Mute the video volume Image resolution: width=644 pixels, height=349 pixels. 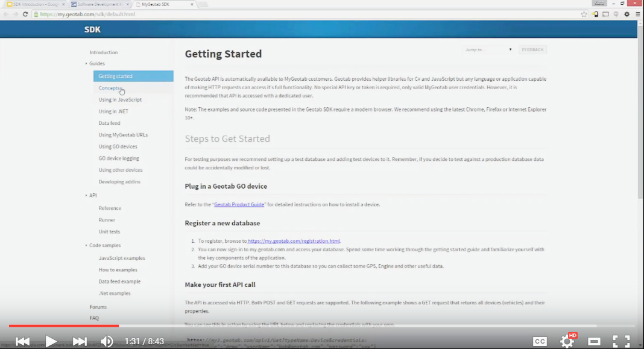tap(107, 341)
